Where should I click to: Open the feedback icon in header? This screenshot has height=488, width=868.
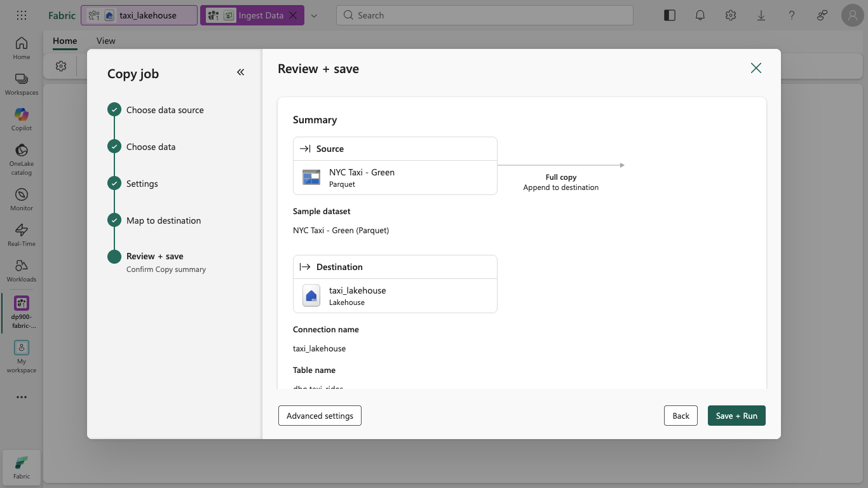click(x=822, y=15)
